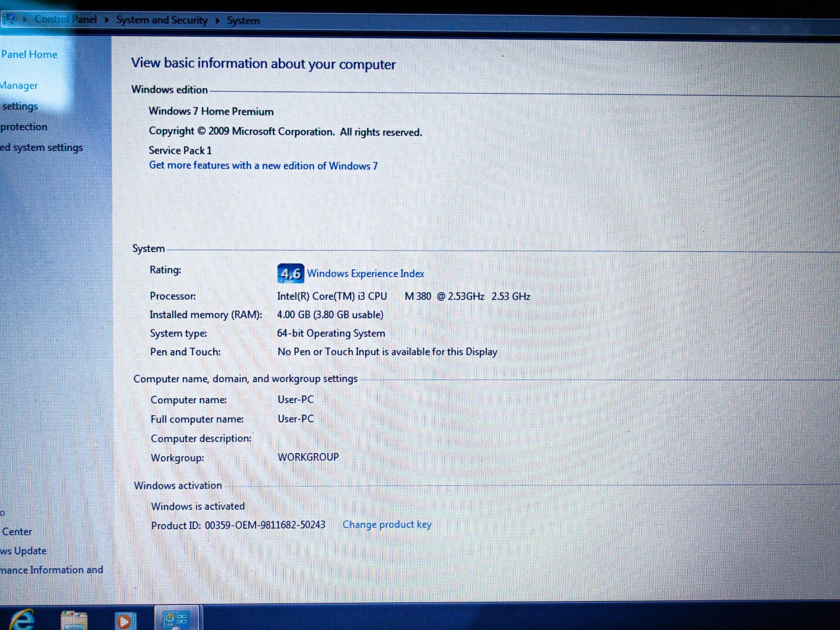840x630 pixels.
Task: Click the 'Rating:' label
Action: click(165, 270)
